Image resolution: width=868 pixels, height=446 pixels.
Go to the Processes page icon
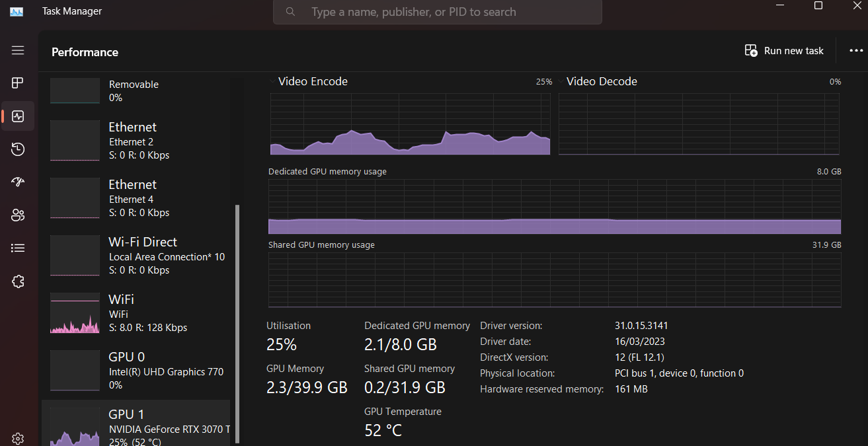[x=18, y=83]
